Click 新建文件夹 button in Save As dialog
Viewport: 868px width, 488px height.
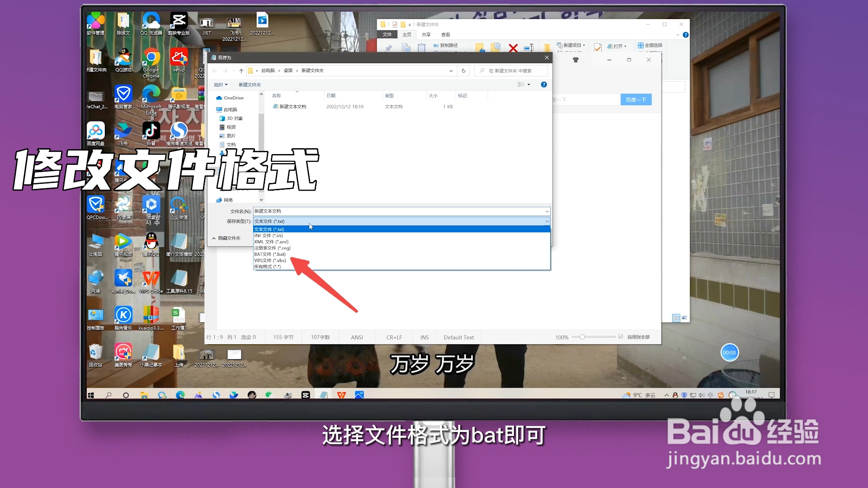(250, 84)
